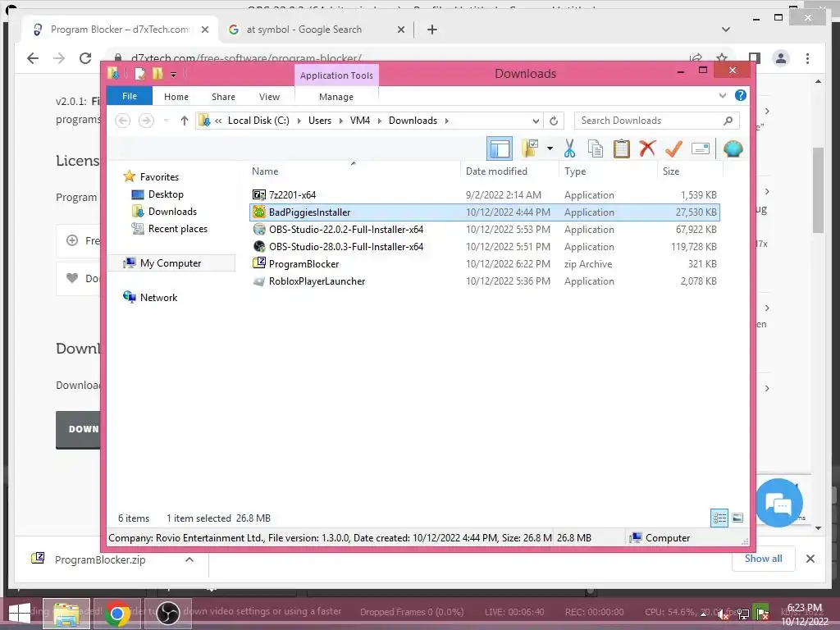The width and height of the screenshot is (840, 630).
Task: Select Favorites in navigation pane
Action: 159,177
